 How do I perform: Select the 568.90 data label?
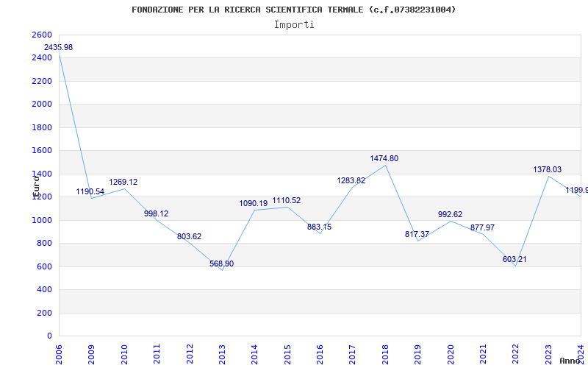click(x=221, y=263)
